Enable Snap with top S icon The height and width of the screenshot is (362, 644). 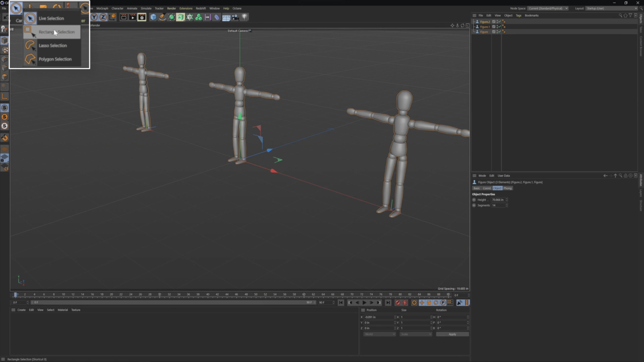5,108
